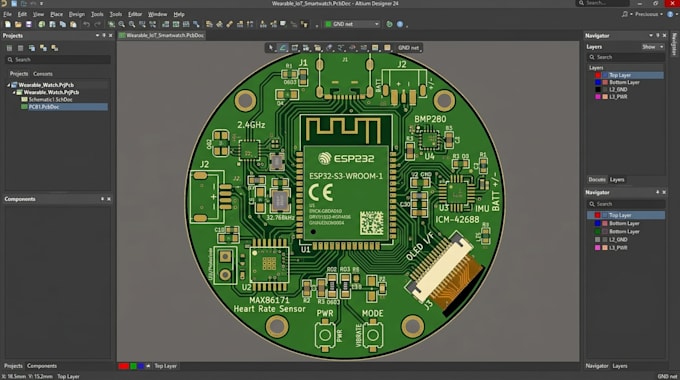Open the Place menu

tap(56, 14)
